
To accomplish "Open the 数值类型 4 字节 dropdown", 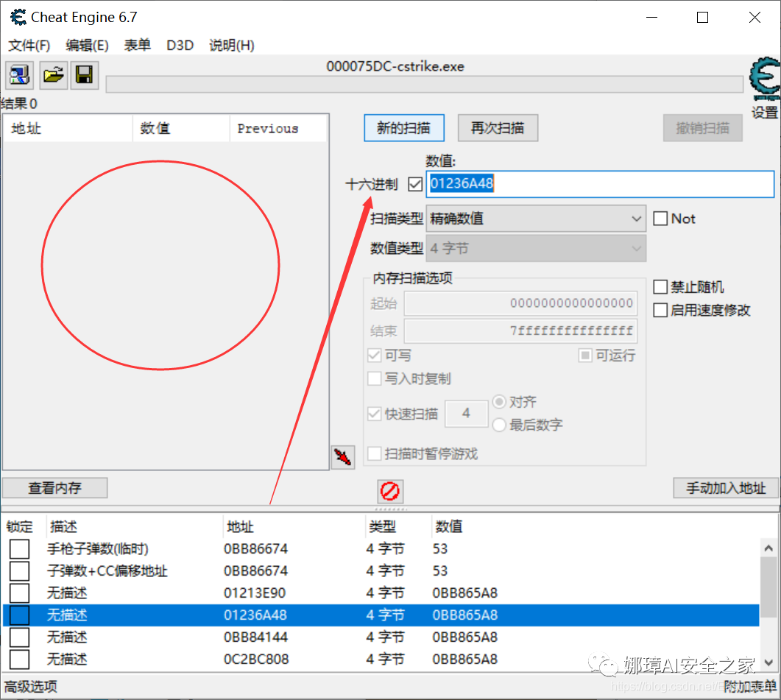I will click(536, 248).
